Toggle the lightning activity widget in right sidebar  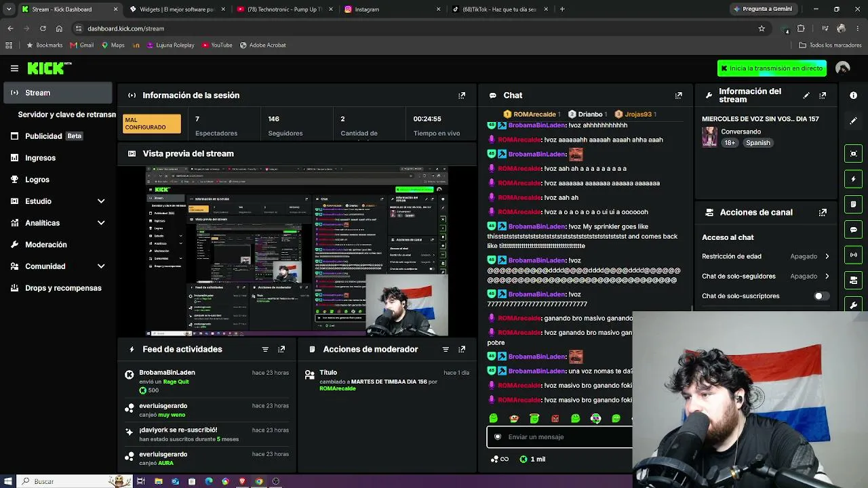[x=854, y=179]
